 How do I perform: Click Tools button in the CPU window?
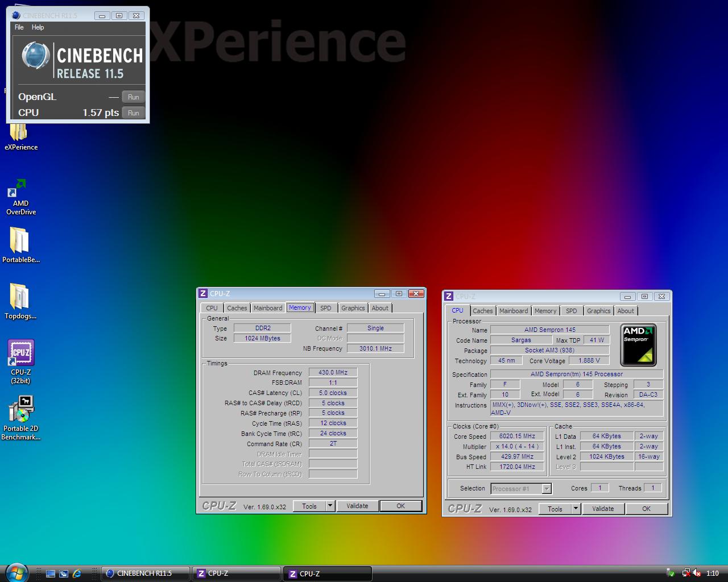[x=555, y=509]
